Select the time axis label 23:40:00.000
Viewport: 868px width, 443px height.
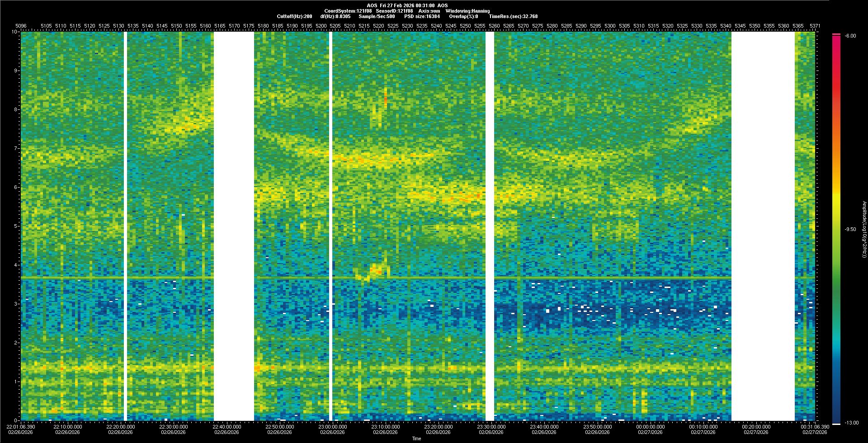click(544, 427)
